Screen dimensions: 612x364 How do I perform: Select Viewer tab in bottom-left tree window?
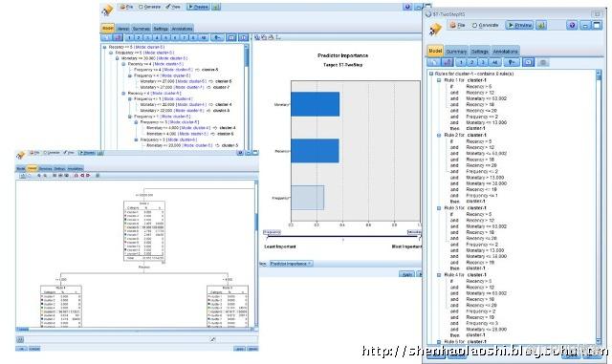(x=32, y=168)
